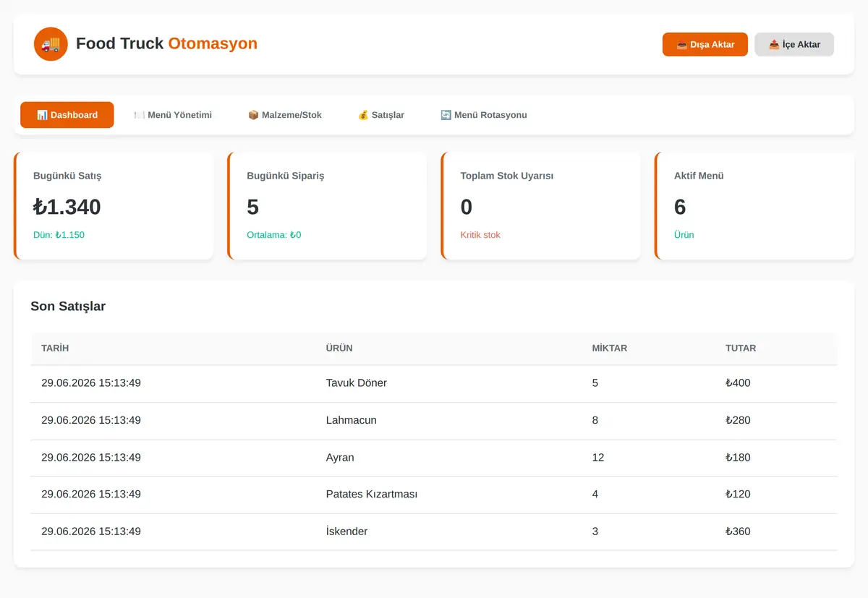Open the Menü Yönetimi tab
Viewport: 868px width, 598px height.
pos(173,115)
